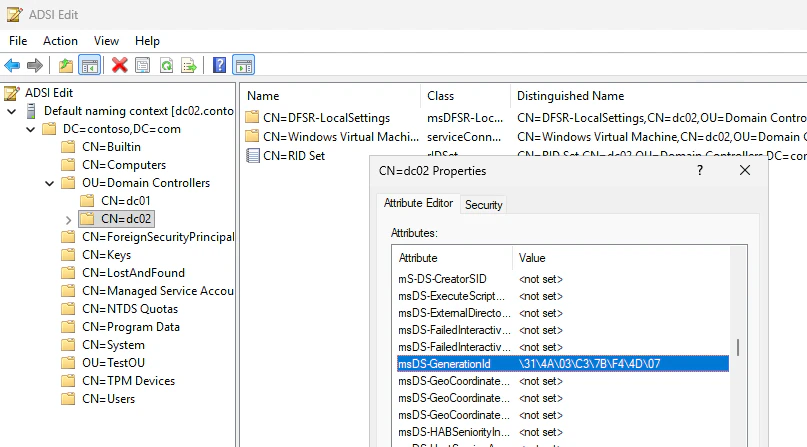Click the ADSI Edit title bar icon

[x=14, y=14]
